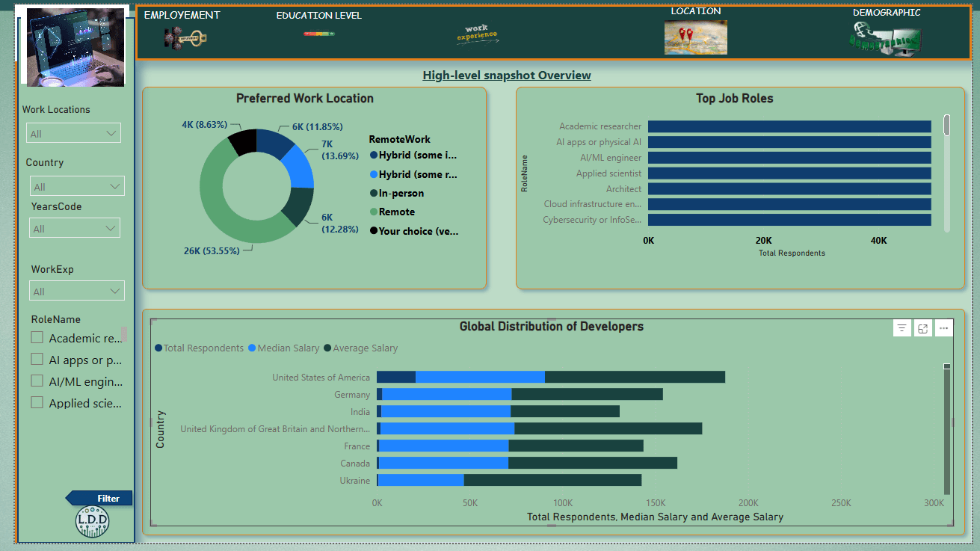The width and height of the screenshot is (980, 551).
Task: Click the blue Filter button
Action: [x=99, y=498]
